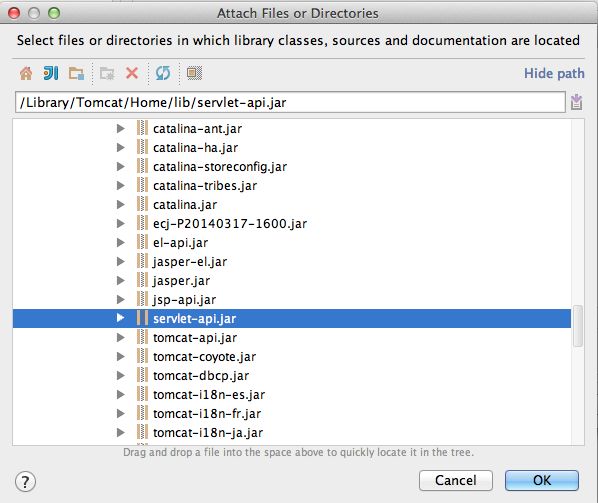Refresh the file tree with the sync icon
Viewport: 598px width, 503px height.
[x=163, y=73]
